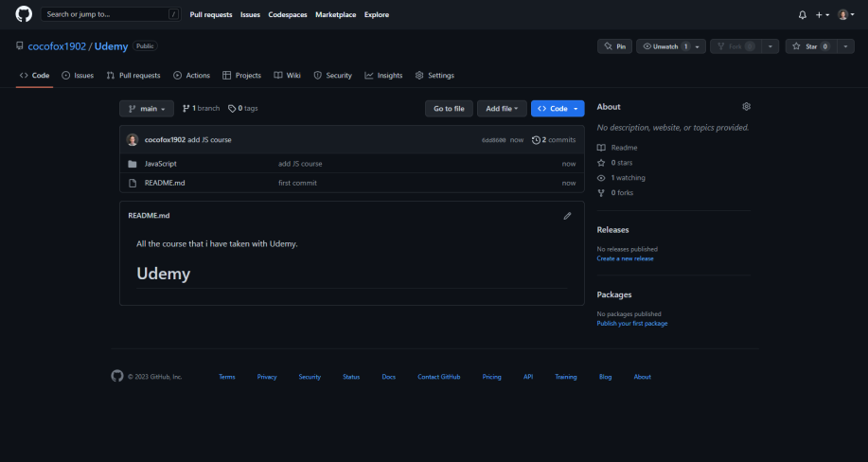Switch to the Pull requests repository tab
The width and height of the screenshot is (868, 462).
(133, 76)
